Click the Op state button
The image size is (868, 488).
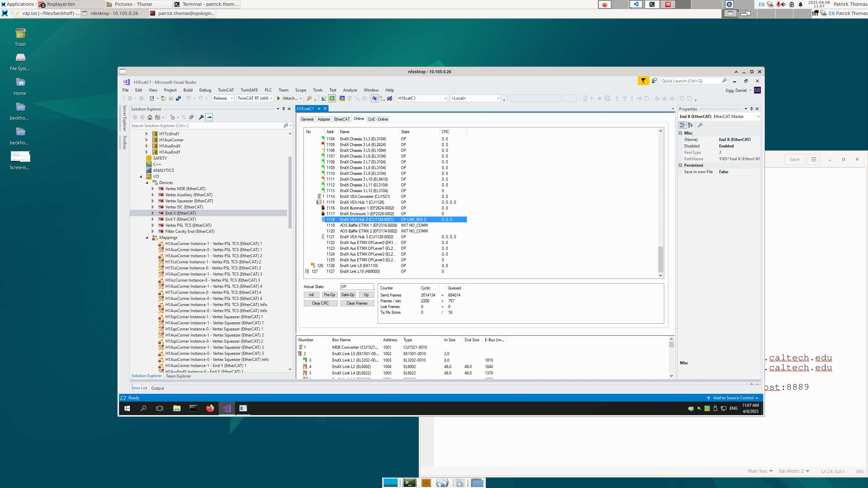tap(366, 295)
